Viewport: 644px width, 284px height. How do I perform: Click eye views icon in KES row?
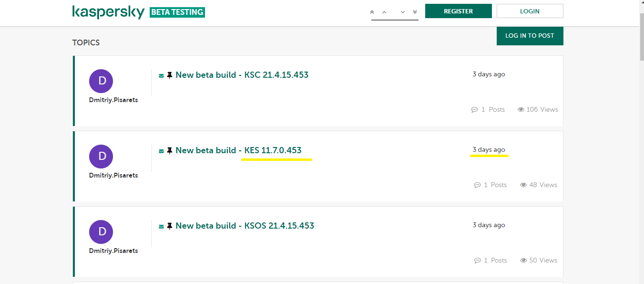pos(523,185)
